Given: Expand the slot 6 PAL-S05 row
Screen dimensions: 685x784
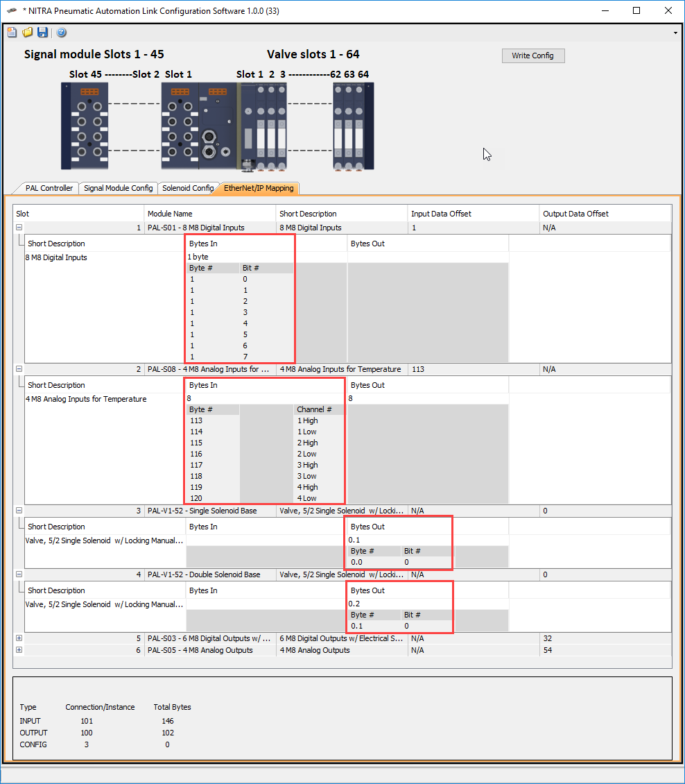Looking at the screenshot, I should pyautogui.click(x=19, y=649).
